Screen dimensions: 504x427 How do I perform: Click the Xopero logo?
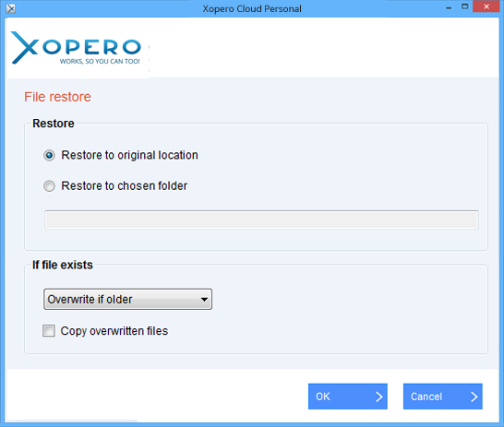tap(77, 48)
